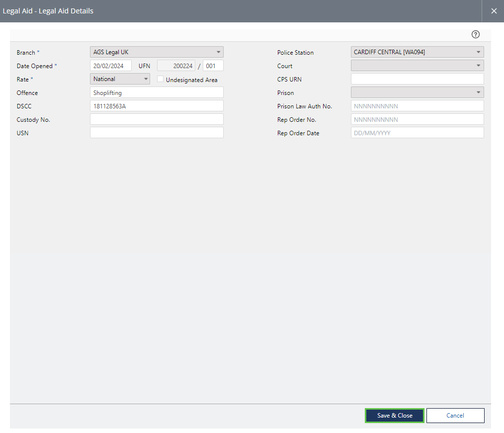The height and width of the screenshot is (433, 504).
Task: Expand the Rate dropdown
Action: pos(120,79)
